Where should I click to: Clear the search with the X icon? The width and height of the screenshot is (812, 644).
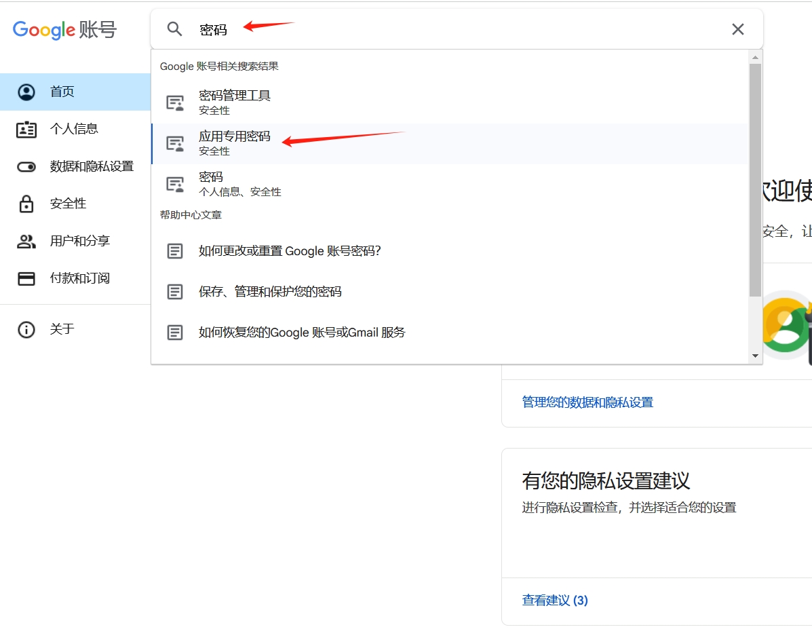point(738,29)
